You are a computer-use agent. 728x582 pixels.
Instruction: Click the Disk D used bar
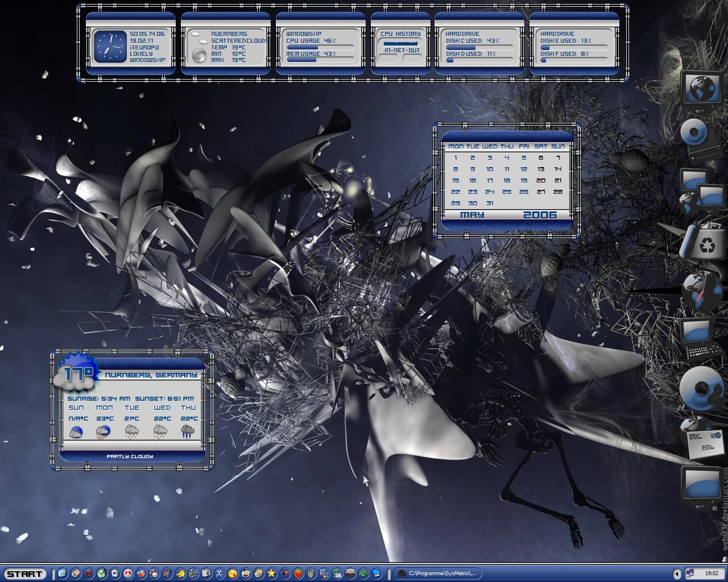coord(479,59)
